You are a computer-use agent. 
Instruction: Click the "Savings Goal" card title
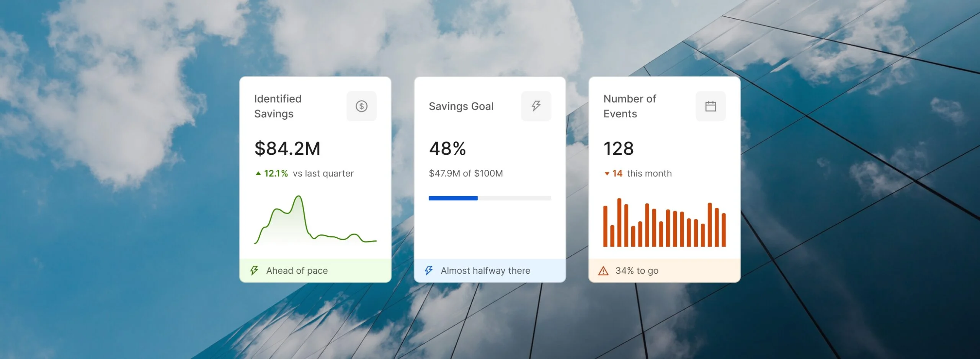461,106
